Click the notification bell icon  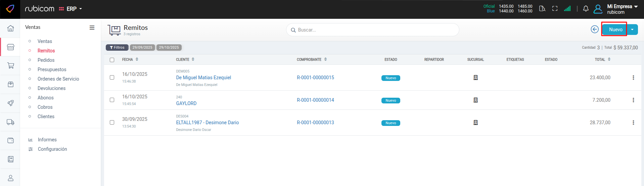586,9
